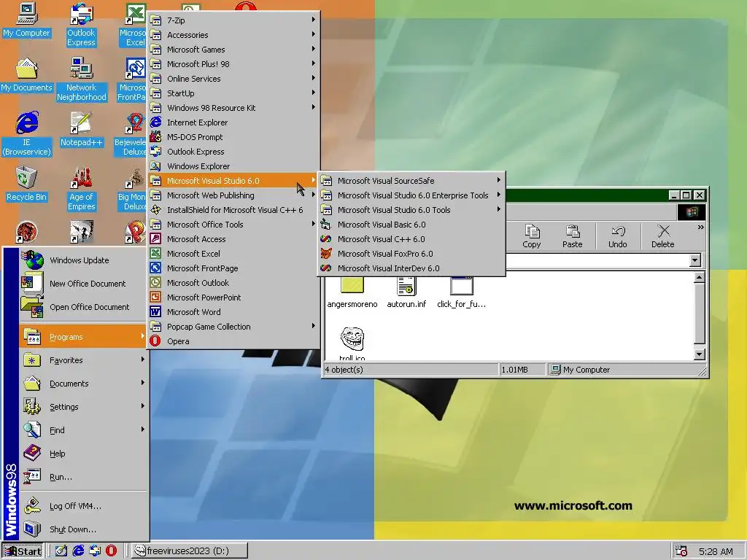The height and width of the screenshot is (560, 747).
Task: Launch Notepad++ desktop shortcut
Action: click(x=82, y=130)
